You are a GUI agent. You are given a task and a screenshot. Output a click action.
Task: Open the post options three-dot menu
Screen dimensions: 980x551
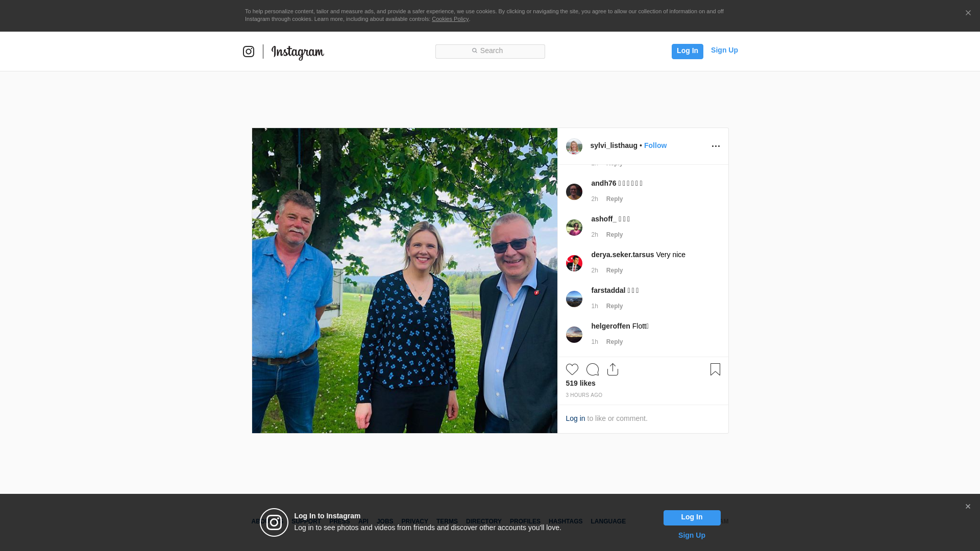(716, 146)
